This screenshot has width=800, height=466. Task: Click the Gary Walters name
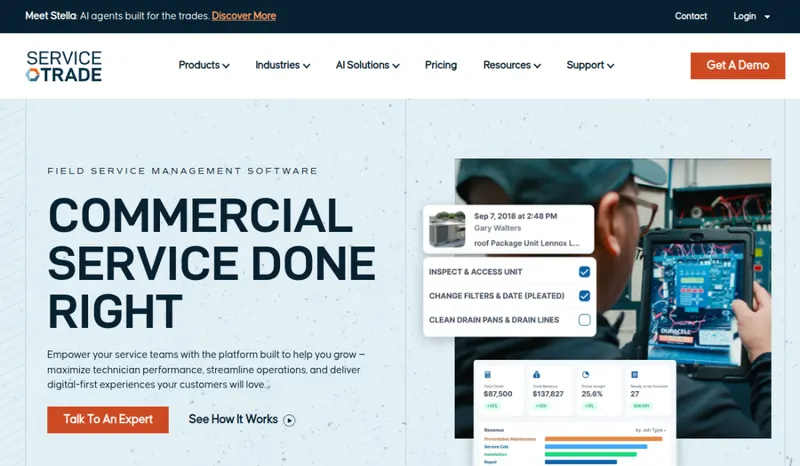pyautogui.click(x=497, y=228)
